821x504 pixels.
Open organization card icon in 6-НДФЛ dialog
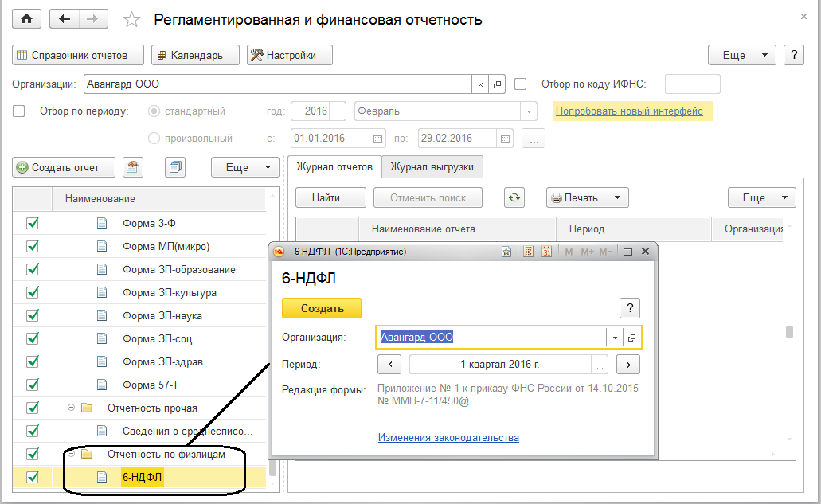pyautogui.click(x=632, y=338)
